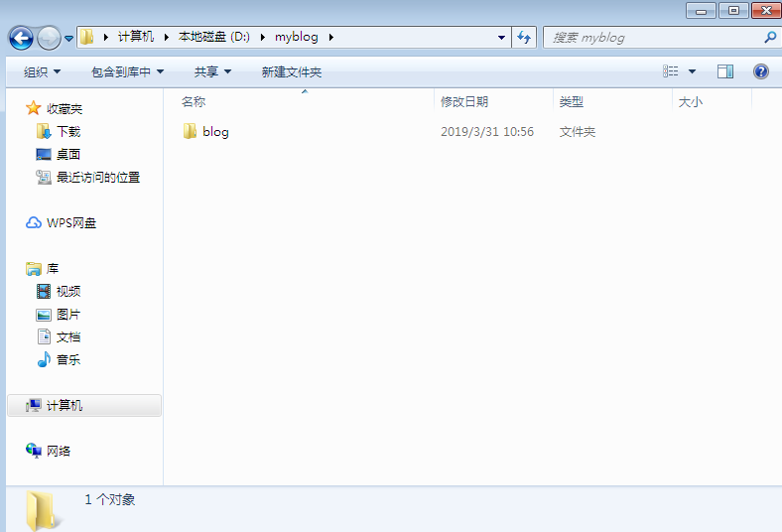The image size is (782, 532).
Task: Sort by the 类型 column header
Action: (571, 101)
